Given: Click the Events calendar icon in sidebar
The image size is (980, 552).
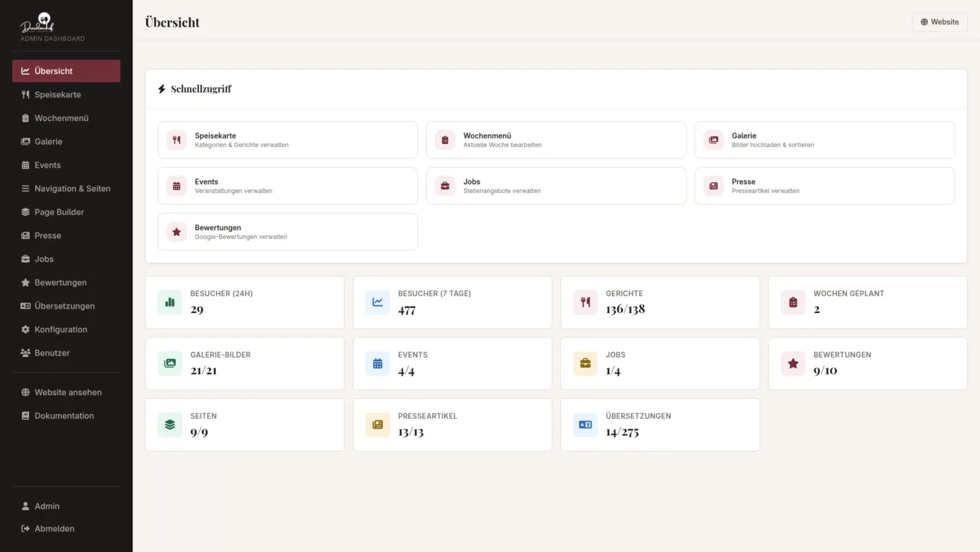Looking at the screenshot, I should (25, 165).
